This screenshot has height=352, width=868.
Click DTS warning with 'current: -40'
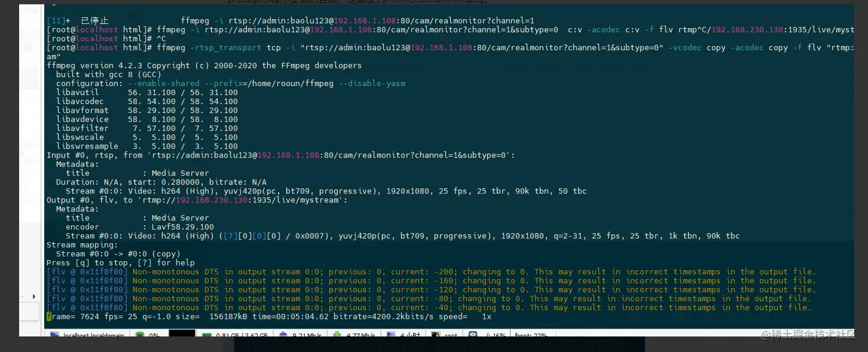429,307
